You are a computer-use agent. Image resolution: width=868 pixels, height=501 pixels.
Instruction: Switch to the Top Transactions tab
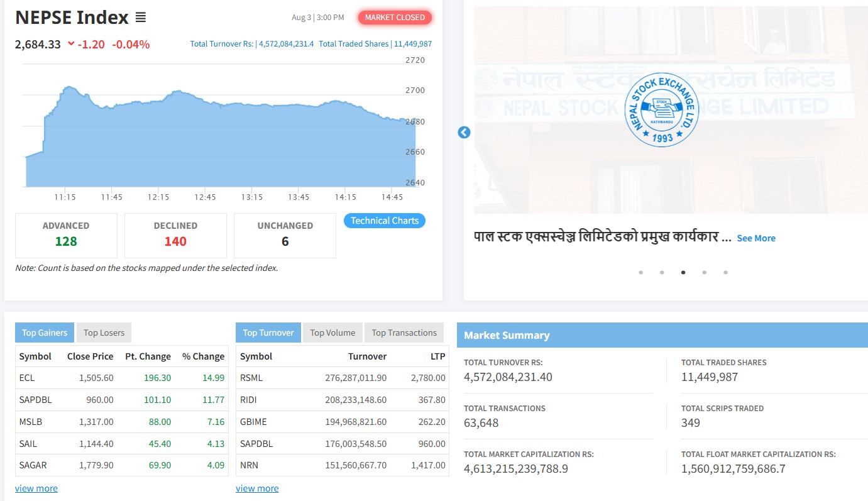[404, 333]
